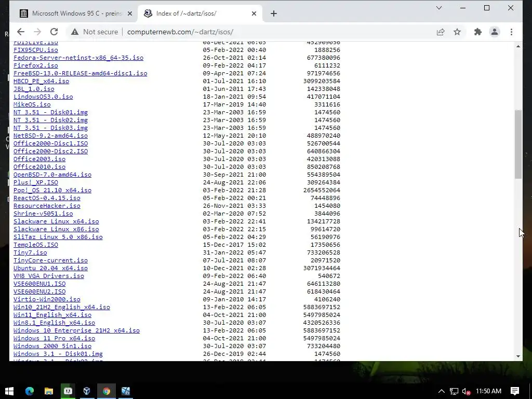
Task: Open the notification center icon
Action: [515, 391]
